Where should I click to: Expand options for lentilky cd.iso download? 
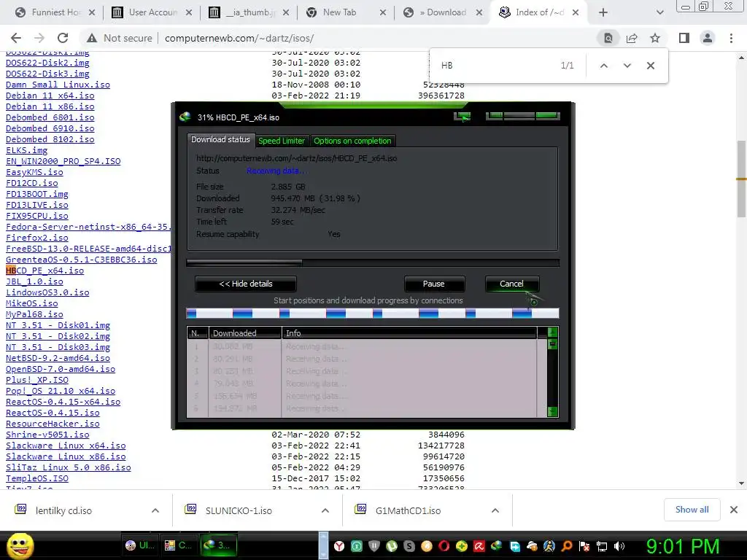[x=155, y=510]
